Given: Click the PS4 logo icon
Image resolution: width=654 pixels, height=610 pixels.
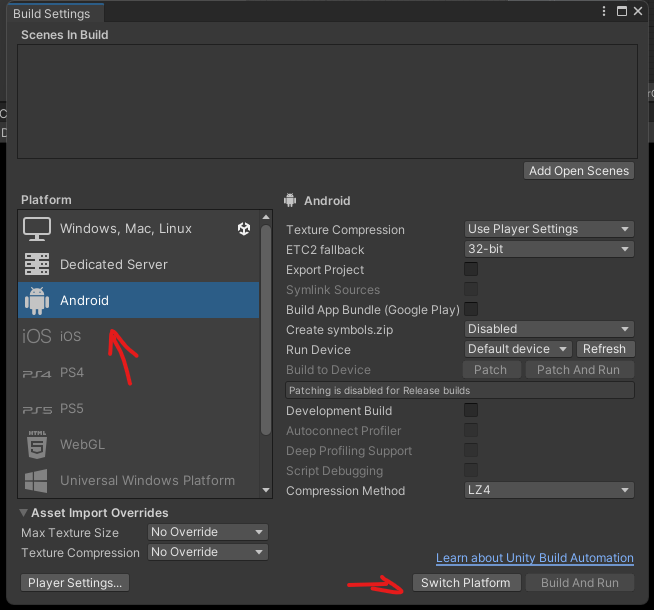Looking at the screenshot, I should coord(36,374).
